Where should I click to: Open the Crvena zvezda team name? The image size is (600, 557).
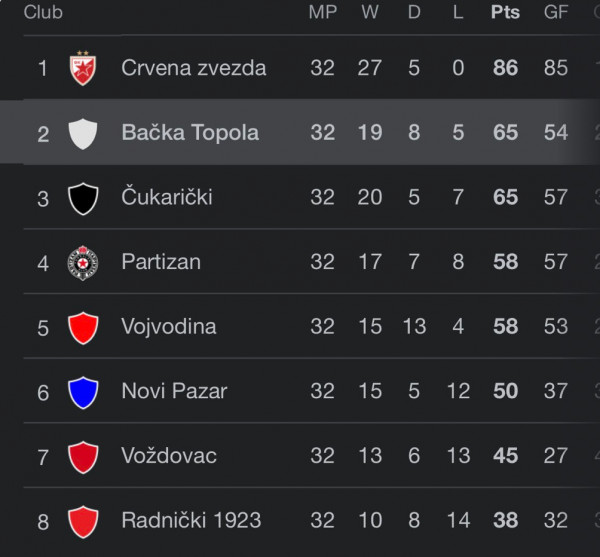194,68
